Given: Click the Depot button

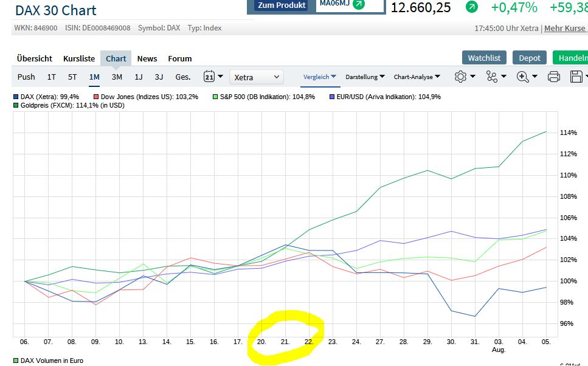Looking at the screenshot, I should [x=530, y=58].
